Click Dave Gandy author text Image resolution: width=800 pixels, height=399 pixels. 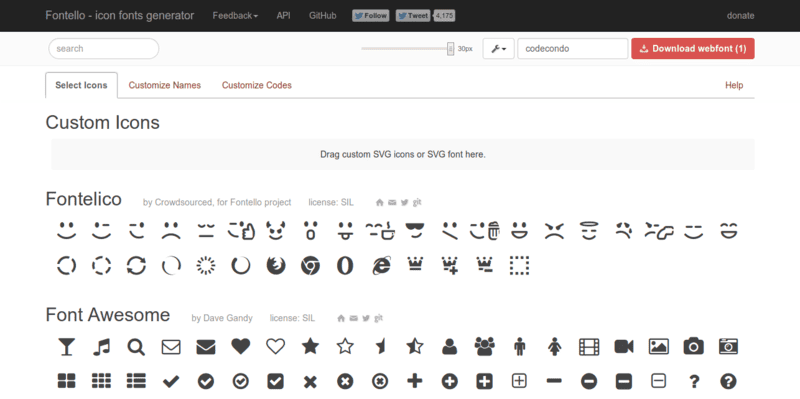pos(222,318)
